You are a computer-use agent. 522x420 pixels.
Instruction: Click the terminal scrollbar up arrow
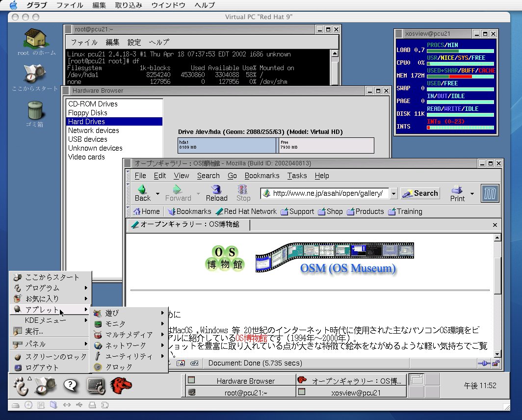click(335, 53)
